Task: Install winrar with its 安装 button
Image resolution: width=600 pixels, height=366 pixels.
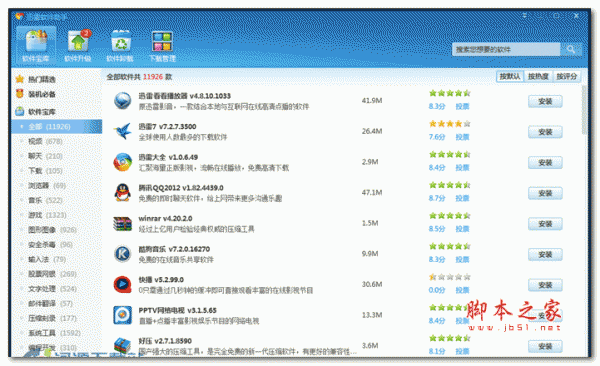Action: pyautogui.click(x=545, y=224)
